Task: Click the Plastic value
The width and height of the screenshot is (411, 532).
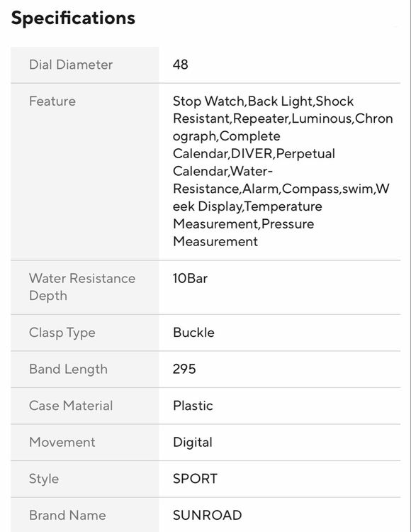Action: [x=193, y=406]
